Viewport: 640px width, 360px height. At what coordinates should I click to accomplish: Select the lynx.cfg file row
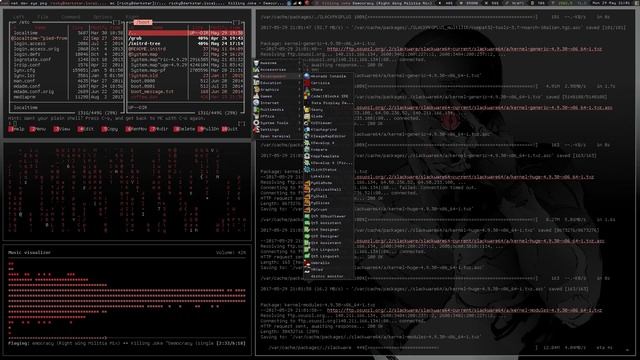pos(67,70)
